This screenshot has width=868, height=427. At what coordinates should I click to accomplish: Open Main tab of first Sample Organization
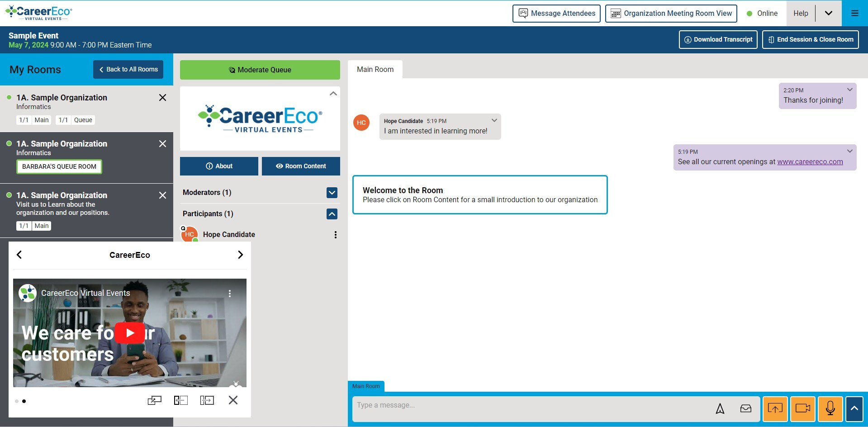point(34,120)
